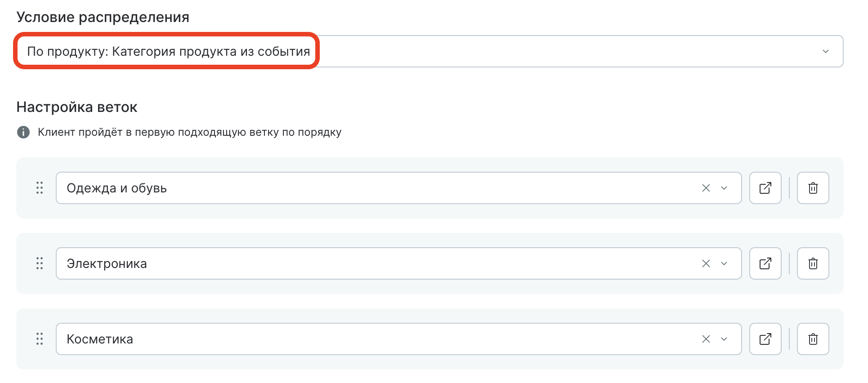The image size is (868, 383).
Task: Expand the Электроника dropdown chevron
Action: coord(724,263)
